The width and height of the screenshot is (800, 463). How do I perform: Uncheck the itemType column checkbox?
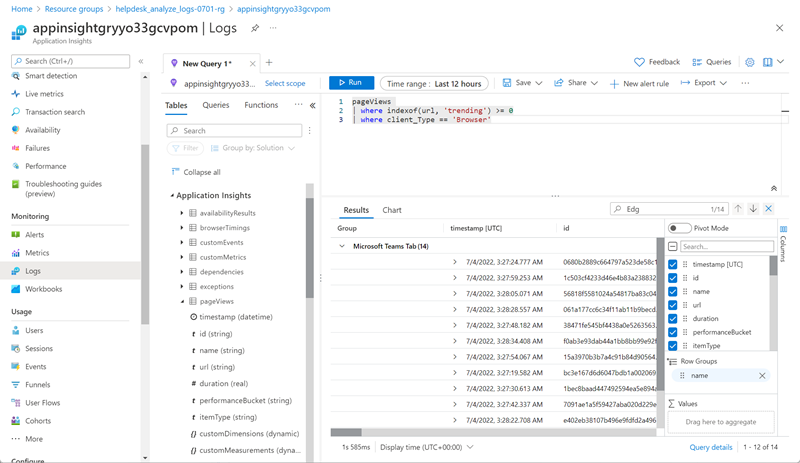(672, 346)
